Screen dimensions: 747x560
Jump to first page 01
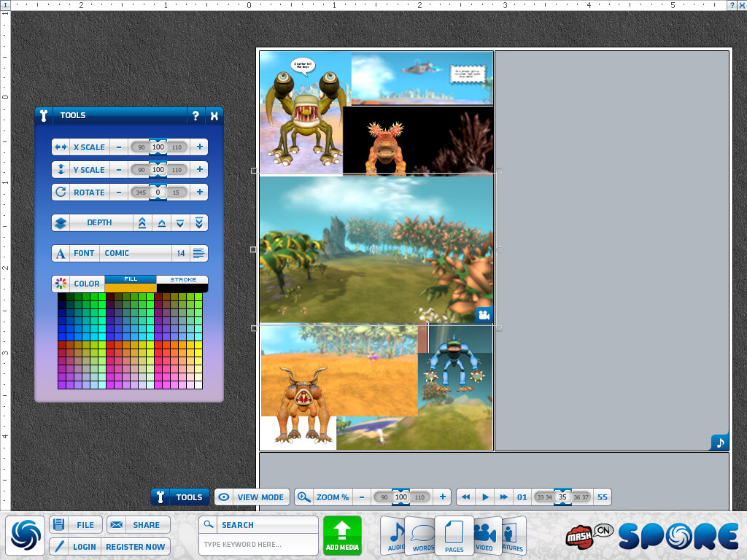[522, 497]
